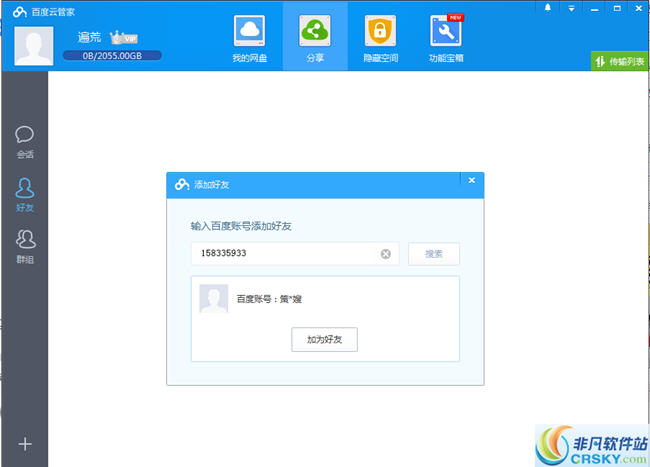Click the VIP crown badge

tap(124, 38)
